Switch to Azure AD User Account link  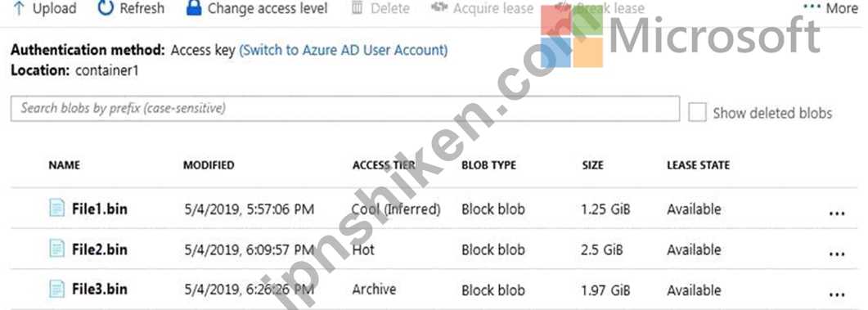pos(344,51)
